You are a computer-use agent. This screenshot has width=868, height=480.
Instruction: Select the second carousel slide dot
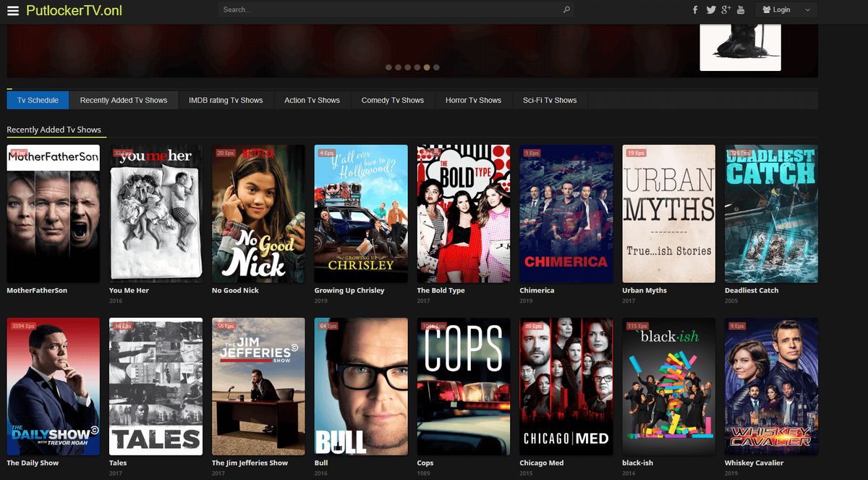[399, 67]
